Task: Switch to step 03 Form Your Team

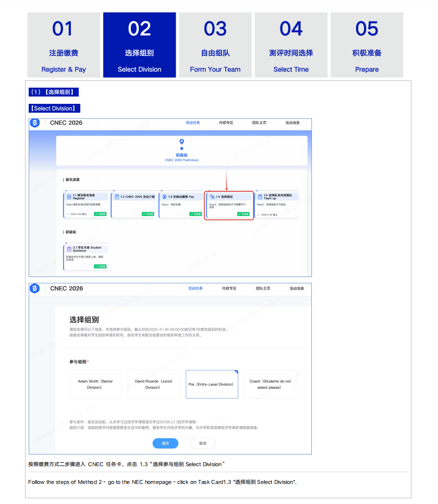Action: [x=215, y=45]
